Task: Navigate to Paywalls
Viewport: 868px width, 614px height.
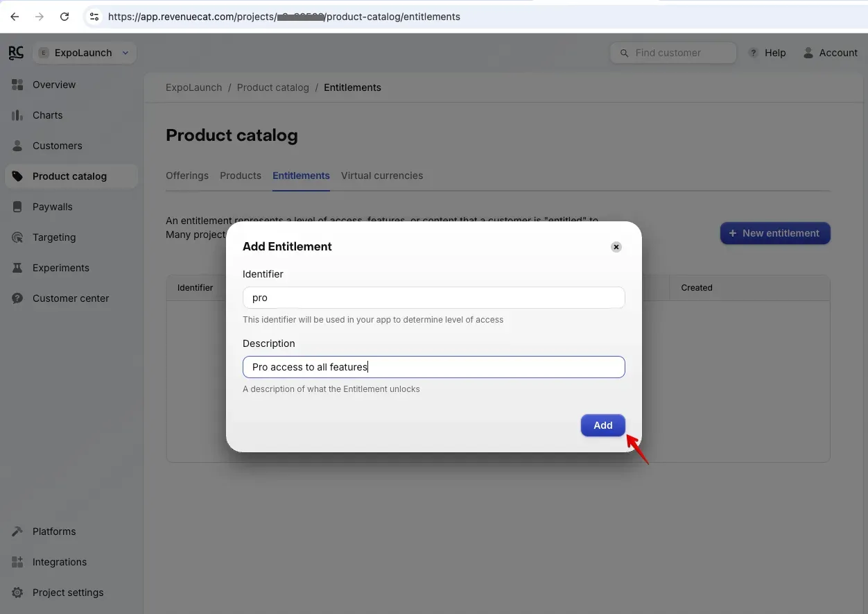Action: click(53, 207)
